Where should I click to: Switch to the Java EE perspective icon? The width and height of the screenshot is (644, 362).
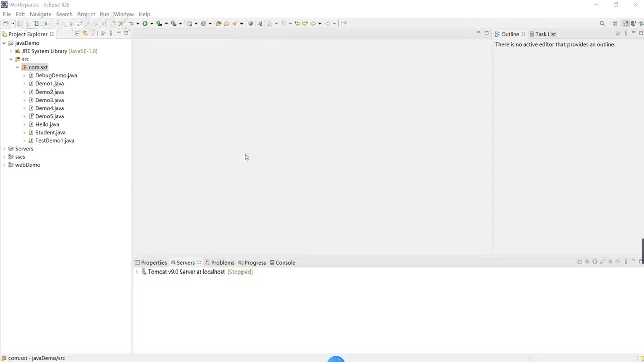click(x=625, y=23)
